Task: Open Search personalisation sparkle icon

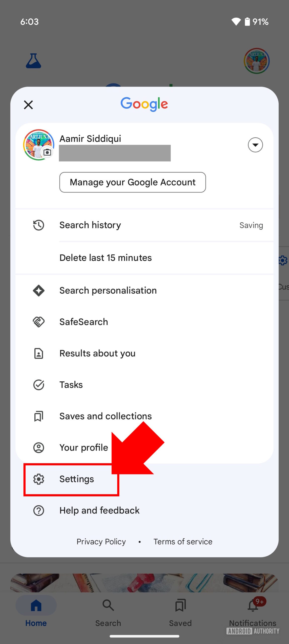Action: (x=39, y=291)
